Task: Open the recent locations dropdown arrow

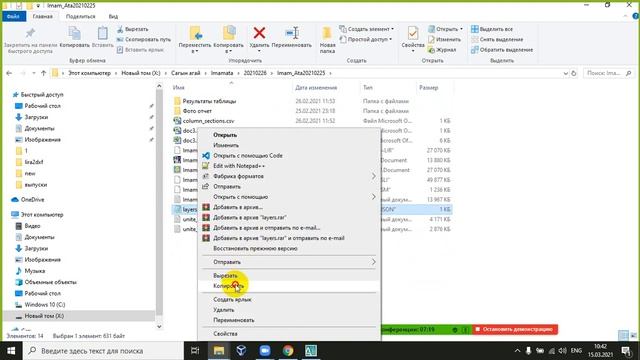Action: point(34,73)
